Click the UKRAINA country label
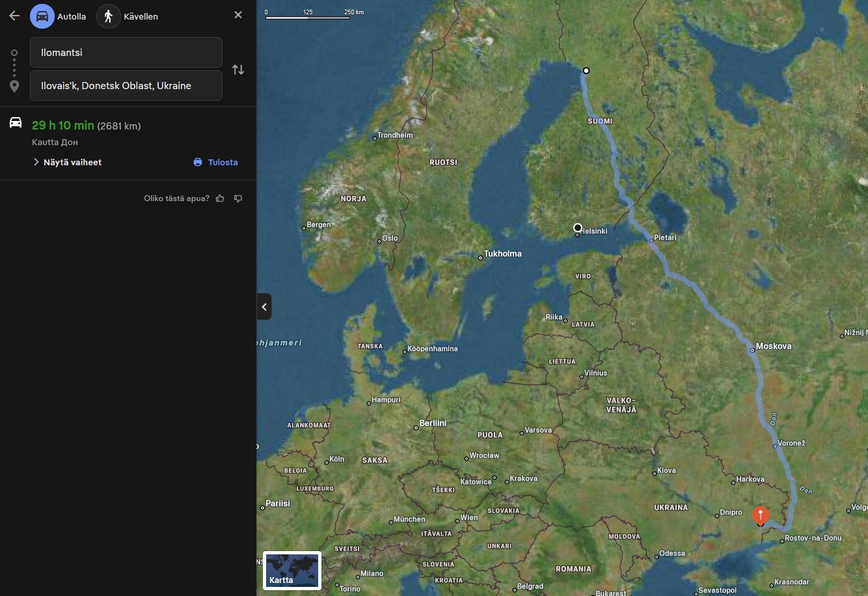Viewport: 868px width, 596px height. 671,508
